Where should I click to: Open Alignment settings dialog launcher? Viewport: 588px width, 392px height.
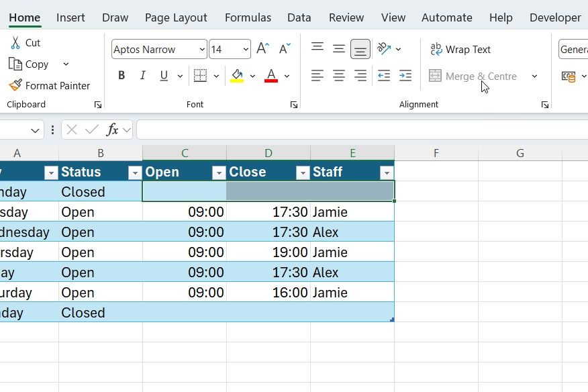tap(545, 105)
